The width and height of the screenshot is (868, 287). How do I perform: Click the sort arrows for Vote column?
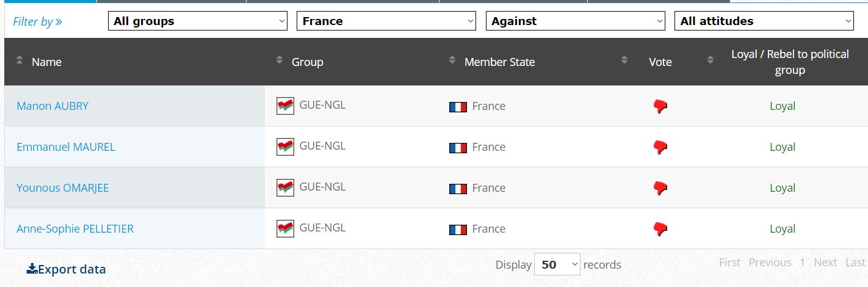(624, 60)
